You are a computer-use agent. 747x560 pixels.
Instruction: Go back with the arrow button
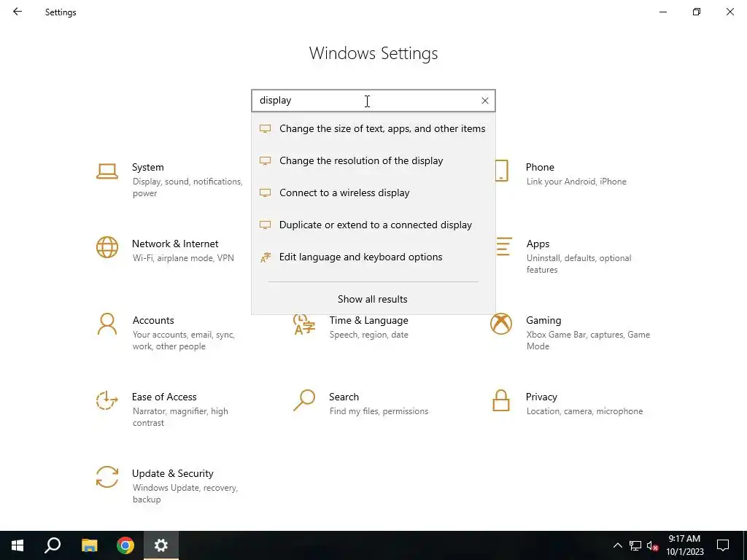pyautogui.click(x=18, y=12)
